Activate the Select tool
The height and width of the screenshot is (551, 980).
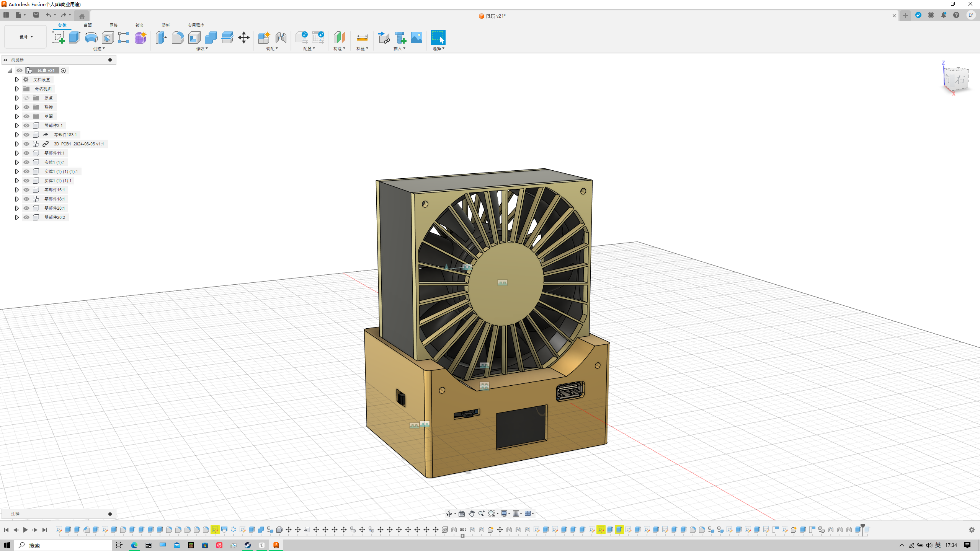click(438, 37)
